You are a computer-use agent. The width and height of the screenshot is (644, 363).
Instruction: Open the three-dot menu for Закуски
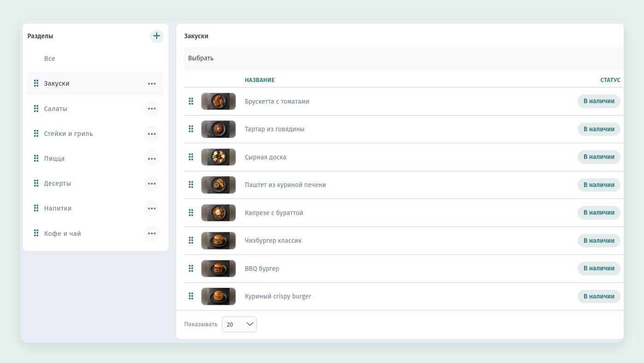[152, 84]
